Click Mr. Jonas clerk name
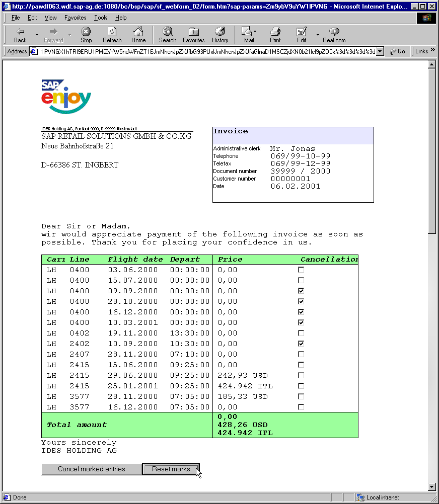The width and height of the screenshot is (439, 504). click(x=292, y=149)
